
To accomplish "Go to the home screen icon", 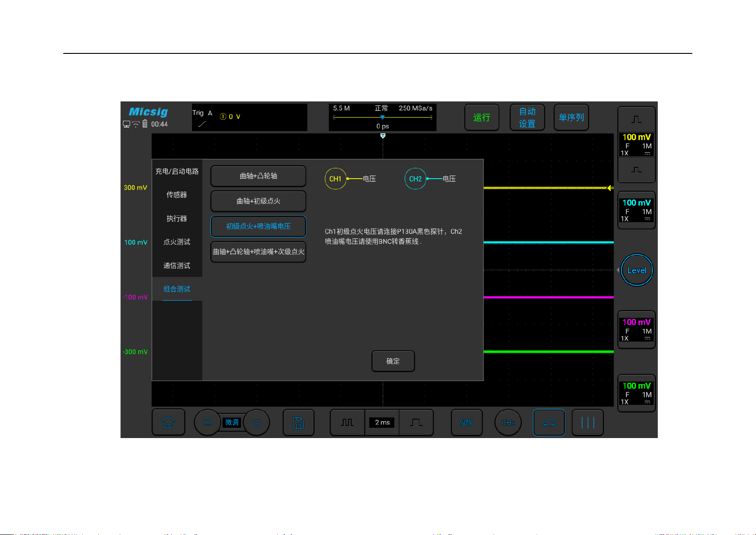I will click(x=168, y=422).
